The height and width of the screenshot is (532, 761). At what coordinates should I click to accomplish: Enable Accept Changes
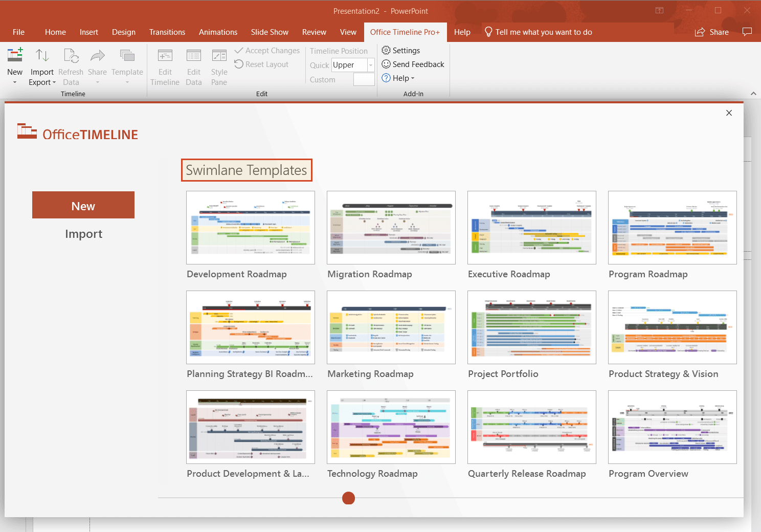pyautogui.click(x=267, y=50)
